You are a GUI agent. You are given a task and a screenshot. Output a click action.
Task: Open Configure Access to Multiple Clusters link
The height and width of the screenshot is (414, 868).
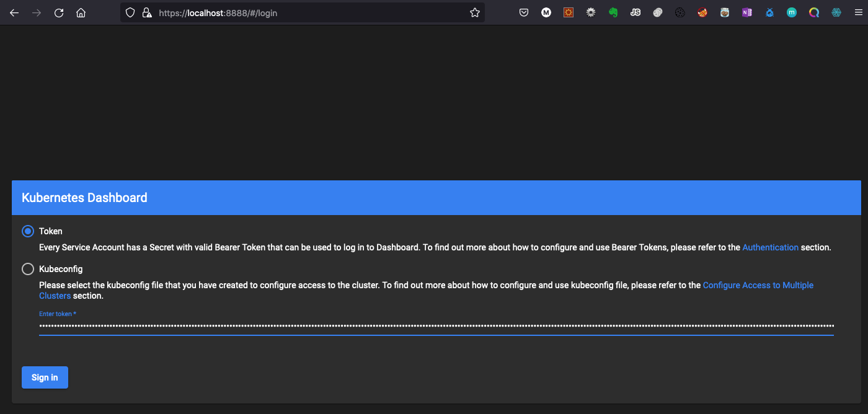click(758, 285)
